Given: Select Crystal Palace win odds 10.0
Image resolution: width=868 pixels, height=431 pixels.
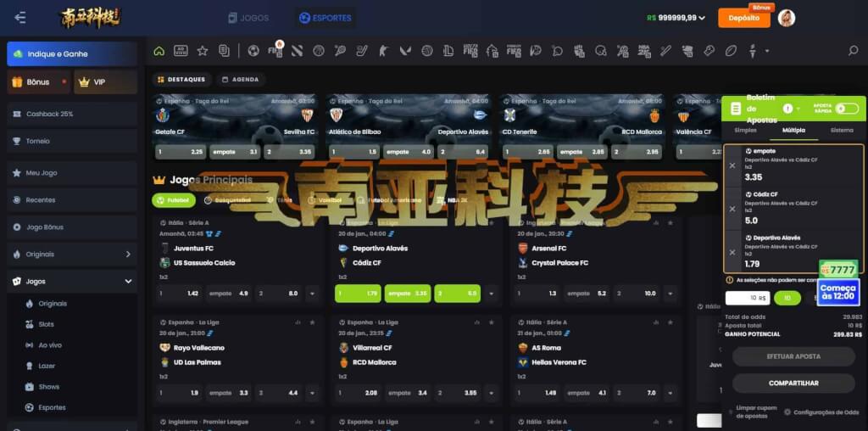Looking at the screenshot, I should click(x=636, y=294).
